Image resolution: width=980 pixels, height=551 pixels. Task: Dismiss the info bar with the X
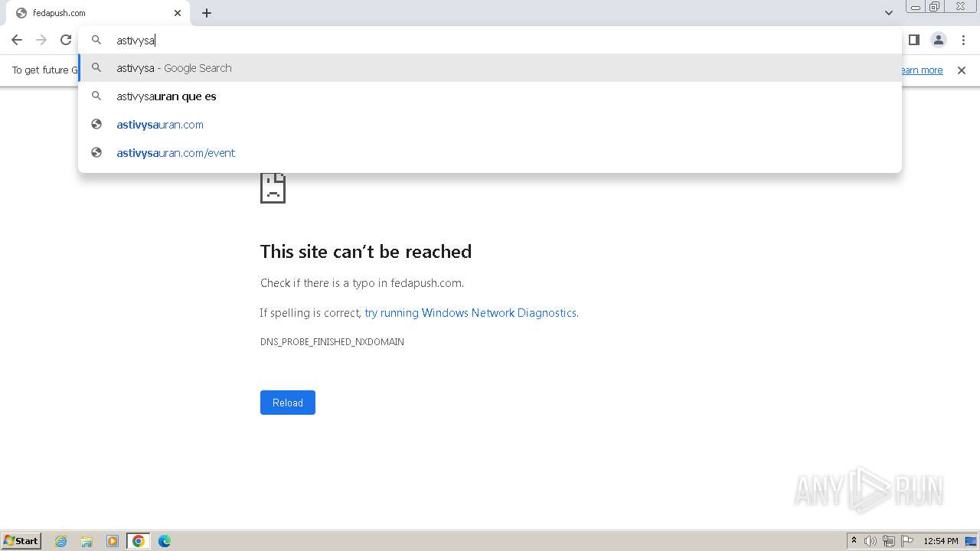pyautogui.click(x=962, y=70)
